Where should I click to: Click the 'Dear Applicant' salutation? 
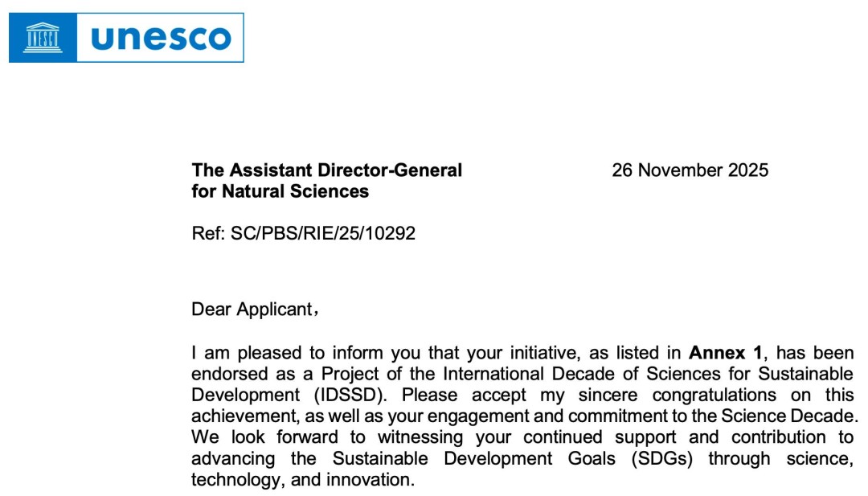pyautogui.click(x=252, y=309)
